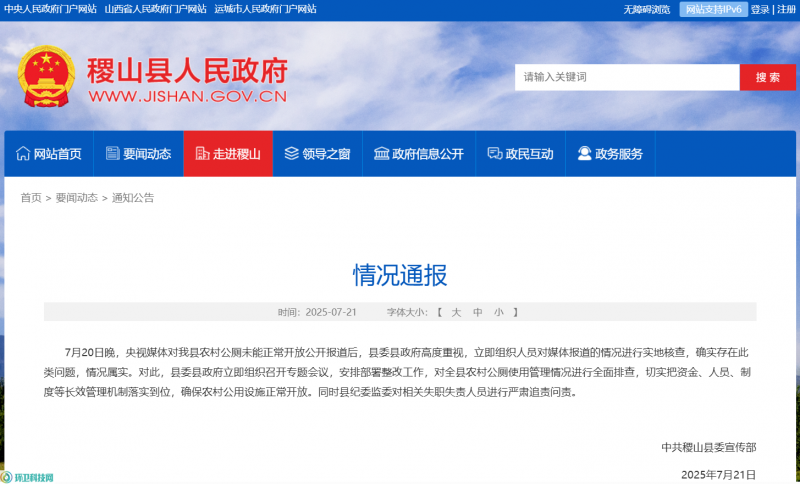Click the layers icon beside 领导之窗

pos(292,154)
